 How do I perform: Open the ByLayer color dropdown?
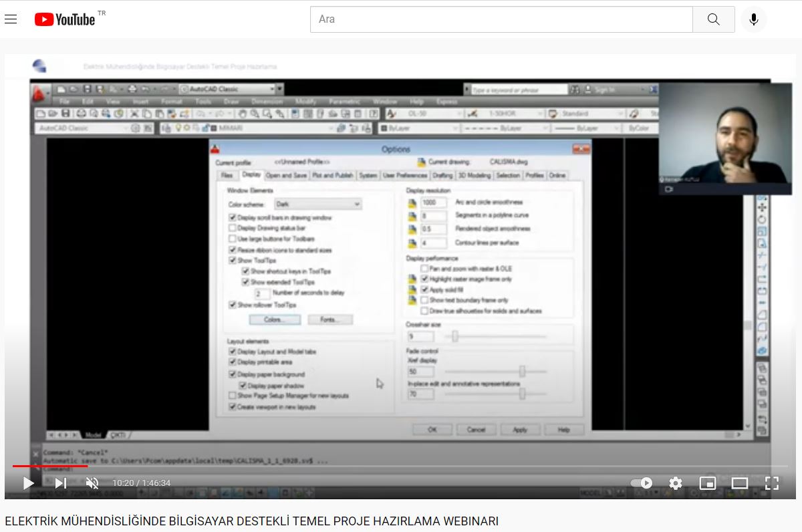(455, 128)
